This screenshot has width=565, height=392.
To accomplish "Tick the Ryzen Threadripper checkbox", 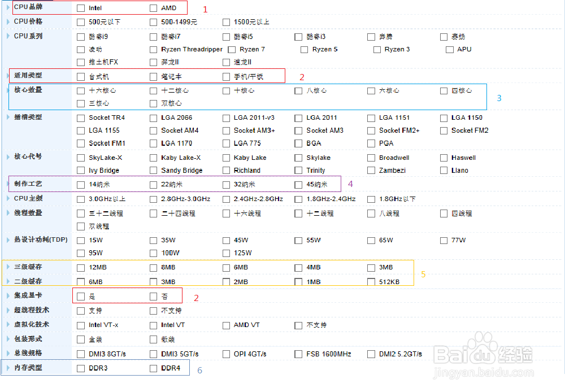I will pyautogui.click(x=154, y=49).
